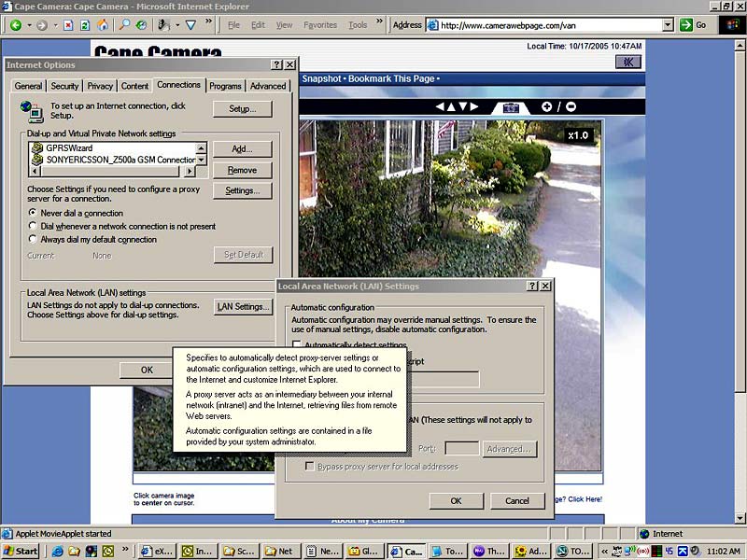The width and height of the screenshot is (747, 560).
Task: Switch to the Security tab
Action: (64, 86)
